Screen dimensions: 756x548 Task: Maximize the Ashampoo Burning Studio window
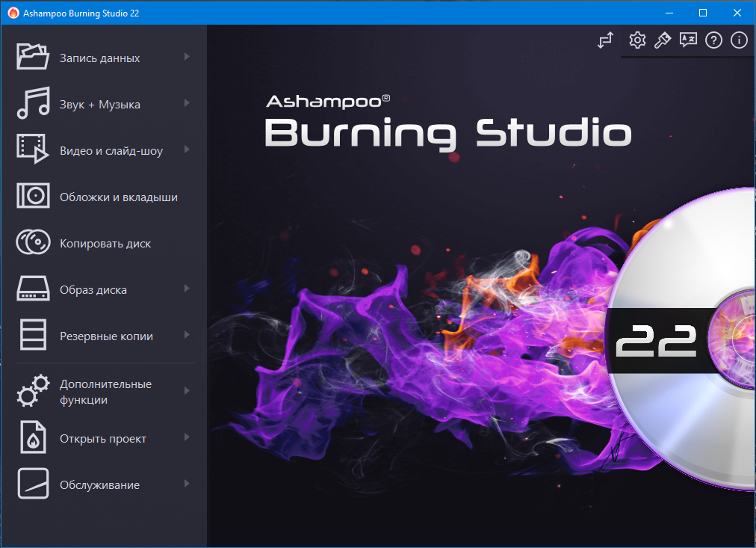click(703, 13)
